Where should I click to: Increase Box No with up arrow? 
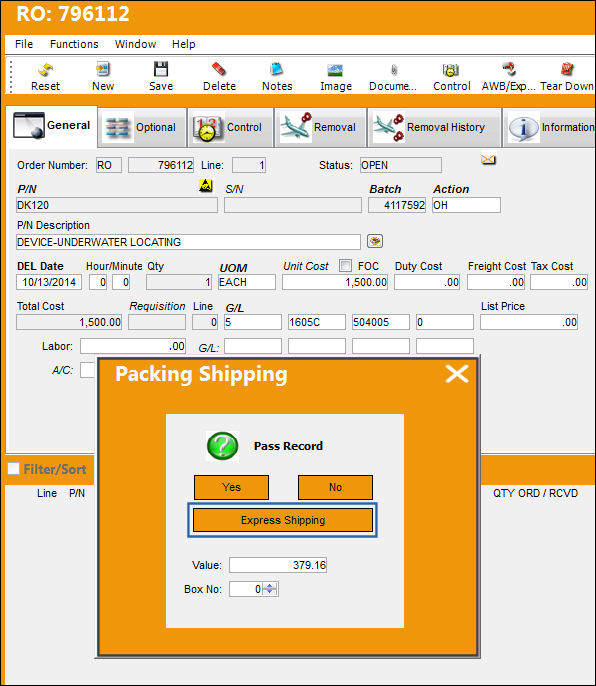(x=270, y=586)
